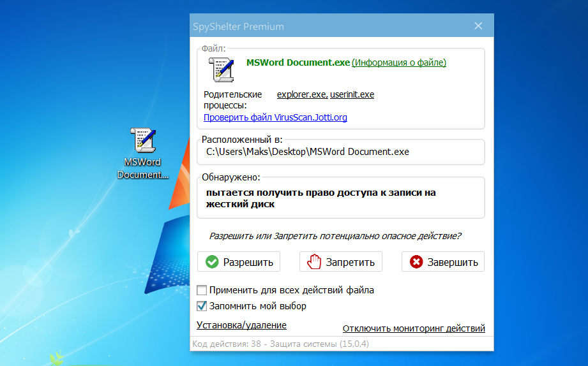Open the Установка/удаление link
Image resolution: width=588 pixels, height=366 pixels.
click(x=241, y=325)
